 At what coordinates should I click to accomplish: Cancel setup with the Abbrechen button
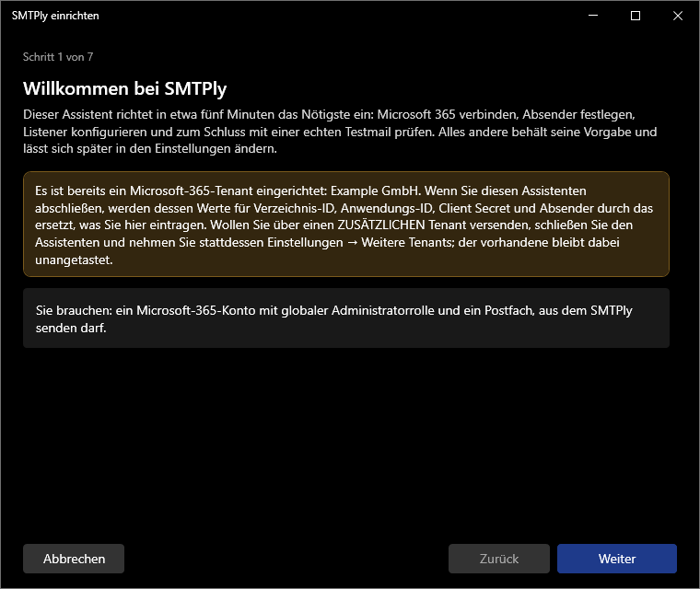(x=74, y=559)
